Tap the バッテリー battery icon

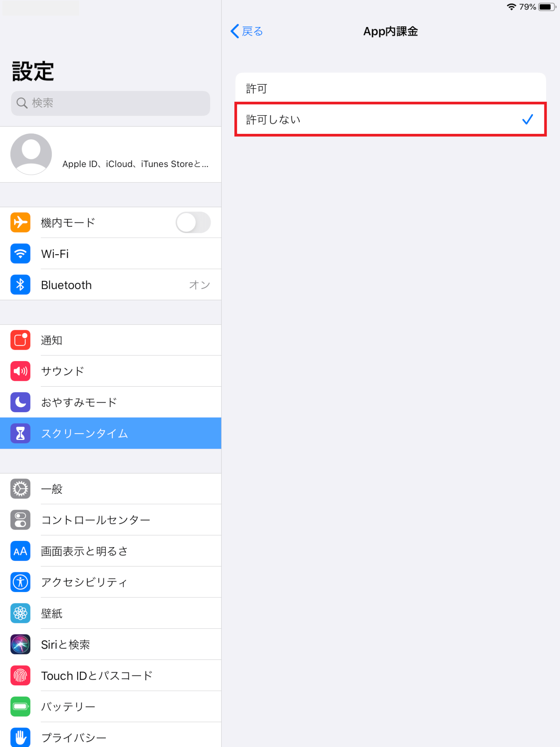(x=20, y=707)
